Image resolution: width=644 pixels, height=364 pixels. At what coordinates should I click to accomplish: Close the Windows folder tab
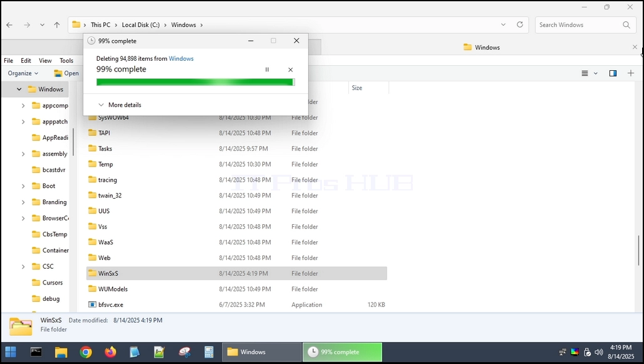635,47
